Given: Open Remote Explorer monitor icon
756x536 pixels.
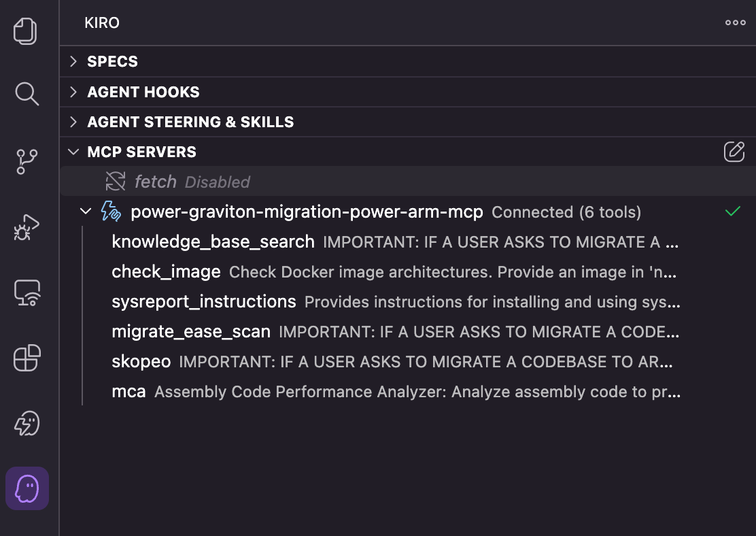Looking at the screenshot, I should tap(27, 293).
